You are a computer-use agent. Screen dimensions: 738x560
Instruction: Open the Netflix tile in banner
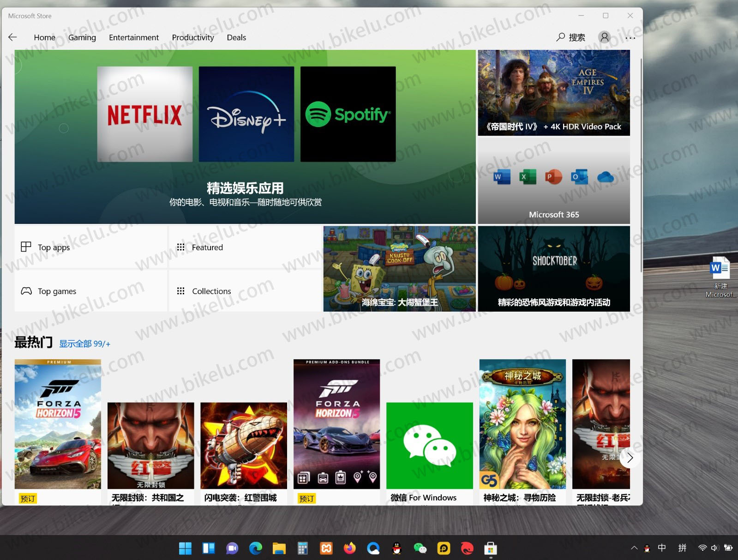pyautogui.click(x=145, y=114)
